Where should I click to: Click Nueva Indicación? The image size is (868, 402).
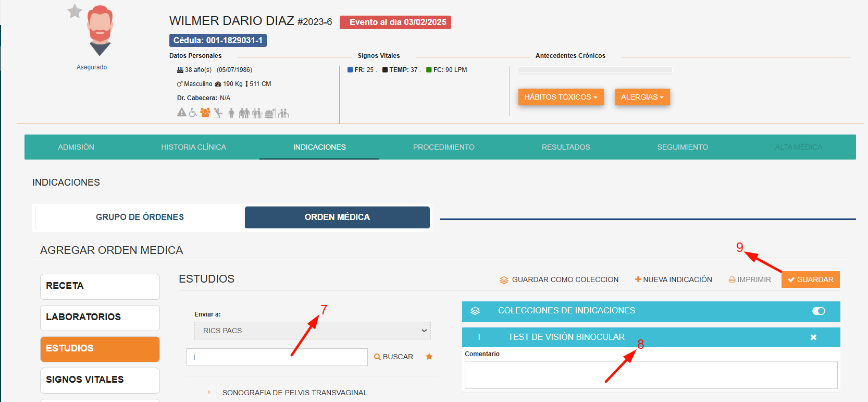[x=674, y=279]
